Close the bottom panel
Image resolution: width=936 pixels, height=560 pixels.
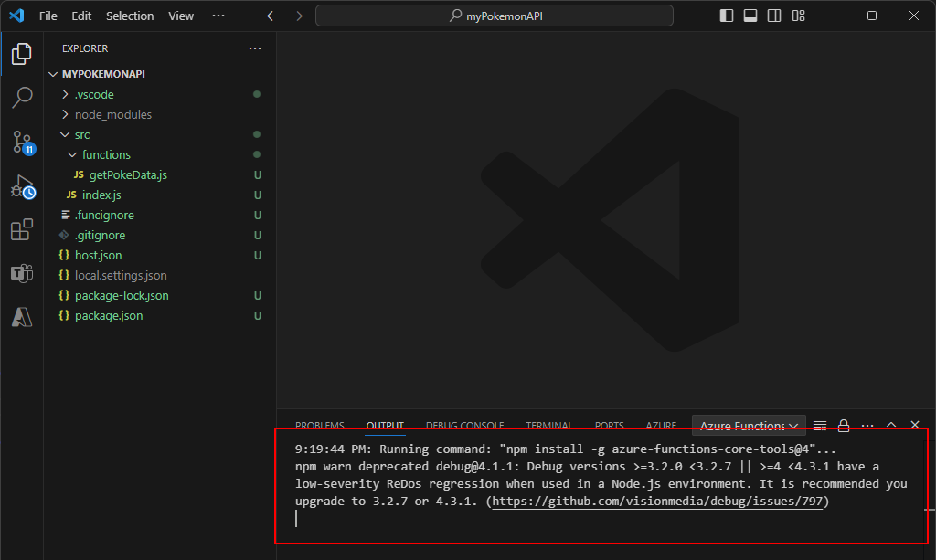(x=915, y=425)
